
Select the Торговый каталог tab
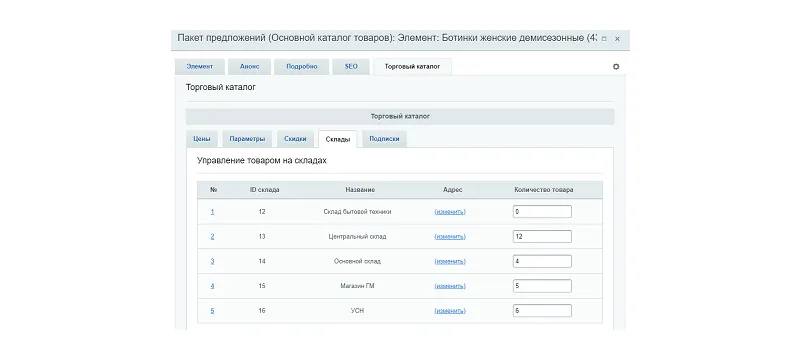click(x=412, y=67)
